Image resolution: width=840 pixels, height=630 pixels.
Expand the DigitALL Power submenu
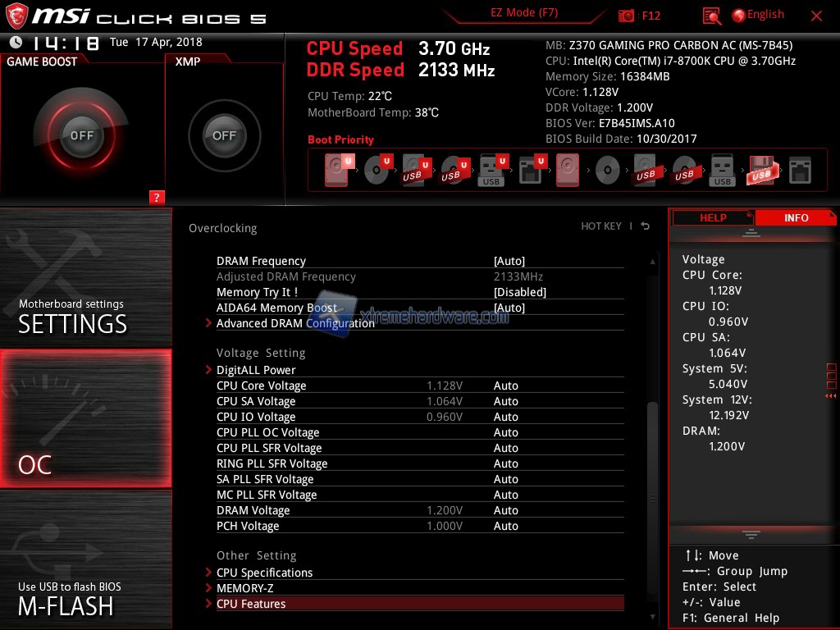pos(256,370)
